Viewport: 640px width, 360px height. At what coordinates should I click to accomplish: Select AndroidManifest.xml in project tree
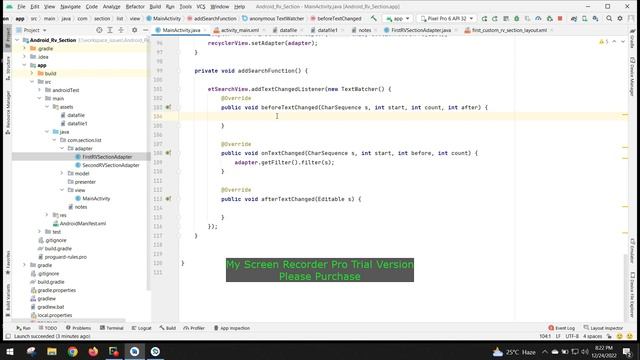[79, 223]
